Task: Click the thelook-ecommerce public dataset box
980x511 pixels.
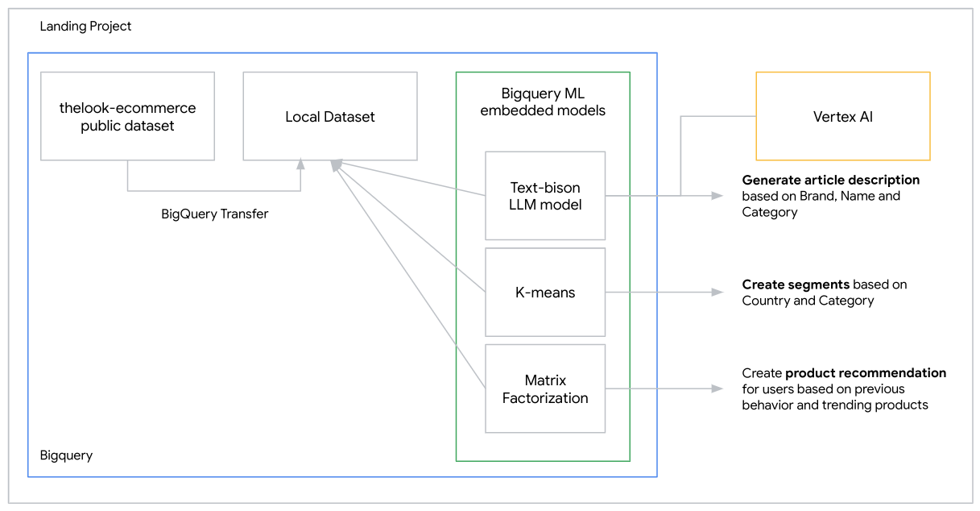Action: pyautogui.click(x=127, y=116)
